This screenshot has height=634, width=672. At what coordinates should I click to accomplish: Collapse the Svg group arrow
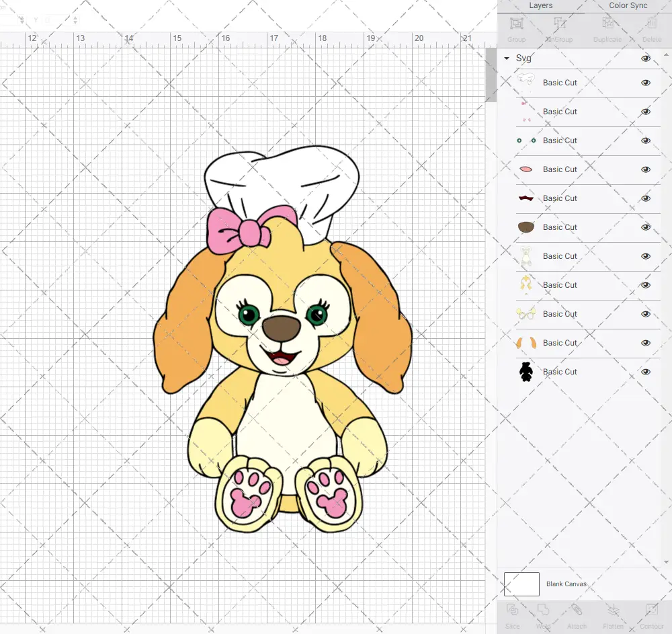click(x=507, y=58)
